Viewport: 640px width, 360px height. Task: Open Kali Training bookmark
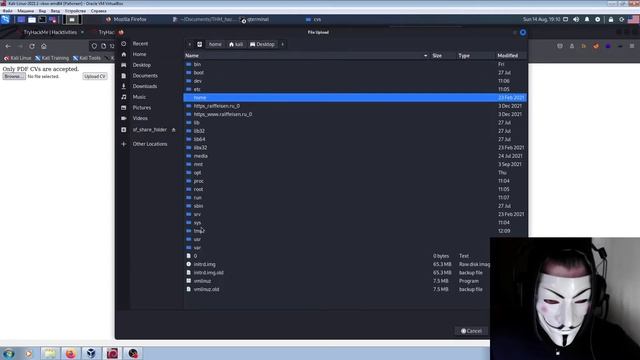pos(52,58)
